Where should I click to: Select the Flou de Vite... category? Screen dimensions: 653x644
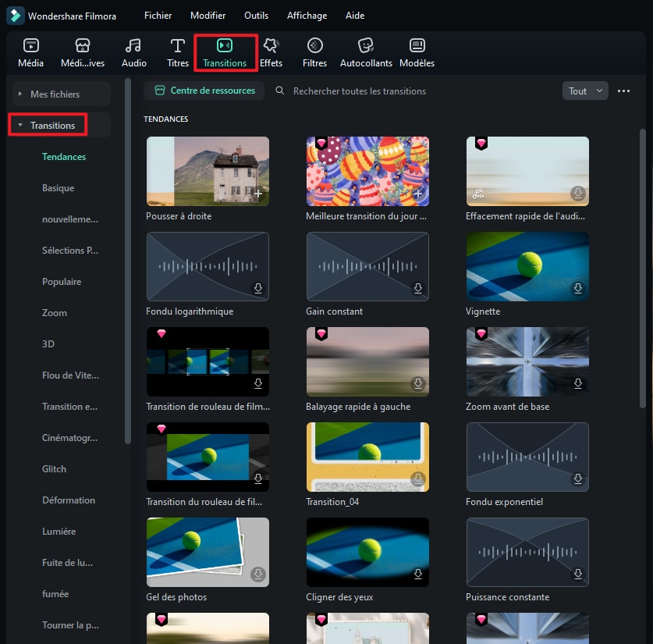click(70, 375)
